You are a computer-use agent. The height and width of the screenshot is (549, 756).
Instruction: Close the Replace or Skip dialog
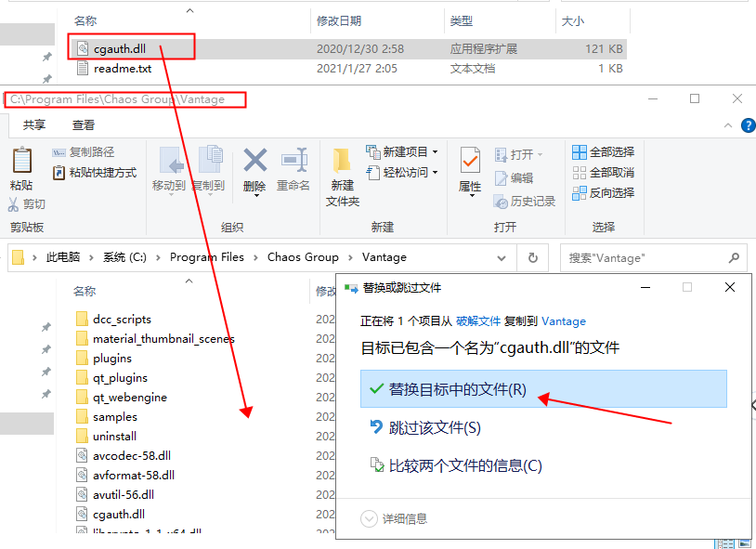pos(730,288)
